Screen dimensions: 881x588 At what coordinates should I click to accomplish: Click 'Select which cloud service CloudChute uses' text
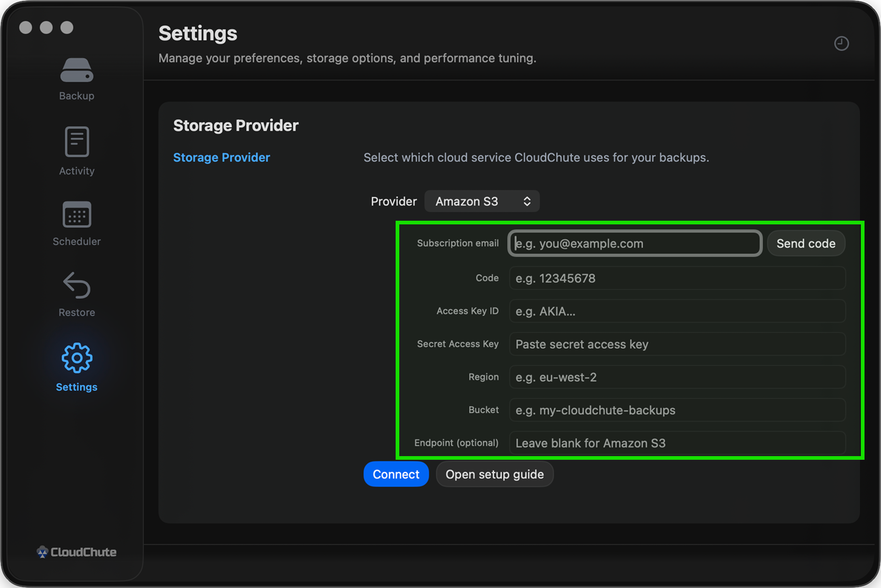536,158
